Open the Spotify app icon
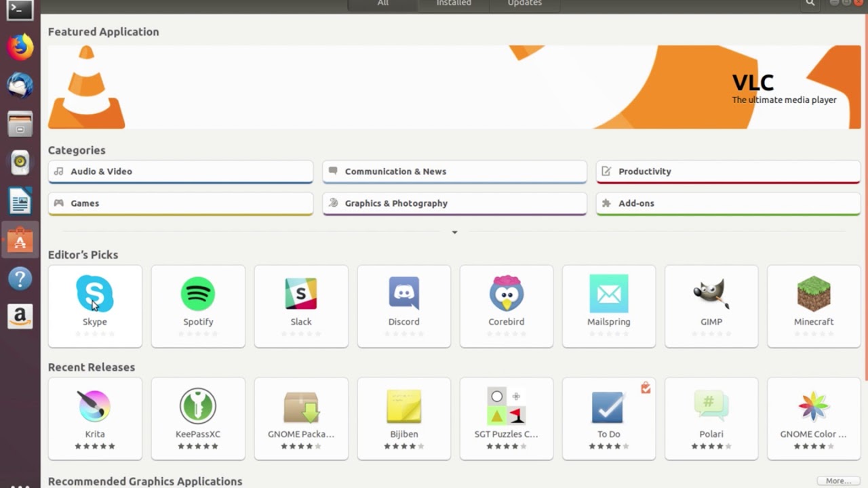The image size is (868, 488). click(x=198, y=293)
